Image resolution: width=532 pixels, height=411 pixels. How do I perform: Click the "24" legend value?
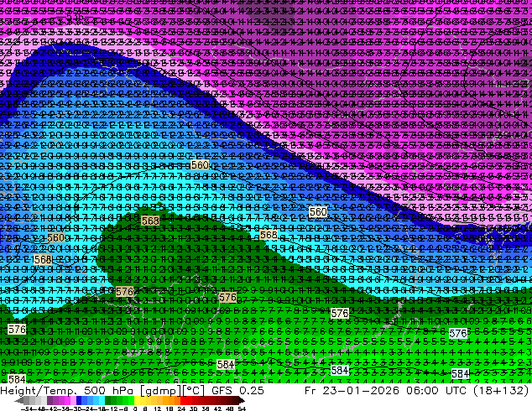point(181,408)
